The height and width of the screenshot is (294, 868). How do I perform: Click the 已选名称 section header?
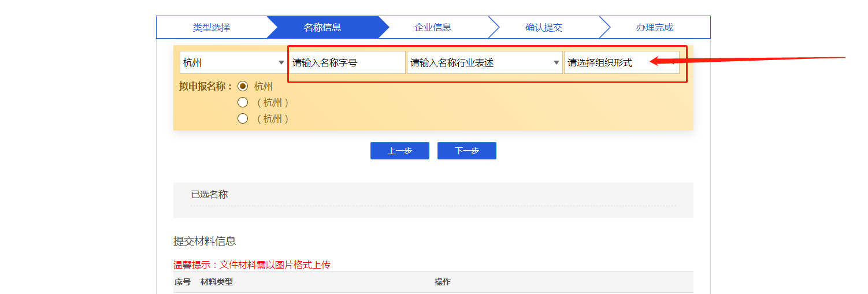(209, 195)
